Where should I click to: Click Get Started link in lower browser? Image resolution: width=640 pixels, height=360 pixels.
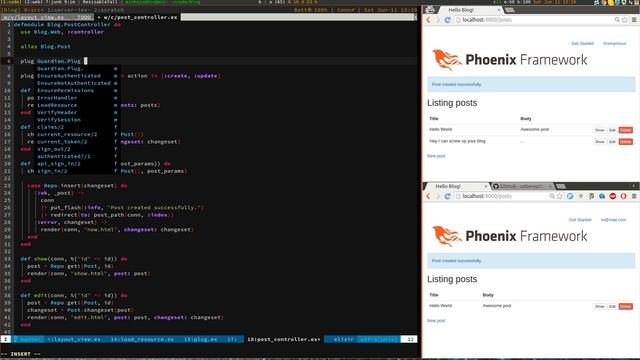(x=580, y=220)
